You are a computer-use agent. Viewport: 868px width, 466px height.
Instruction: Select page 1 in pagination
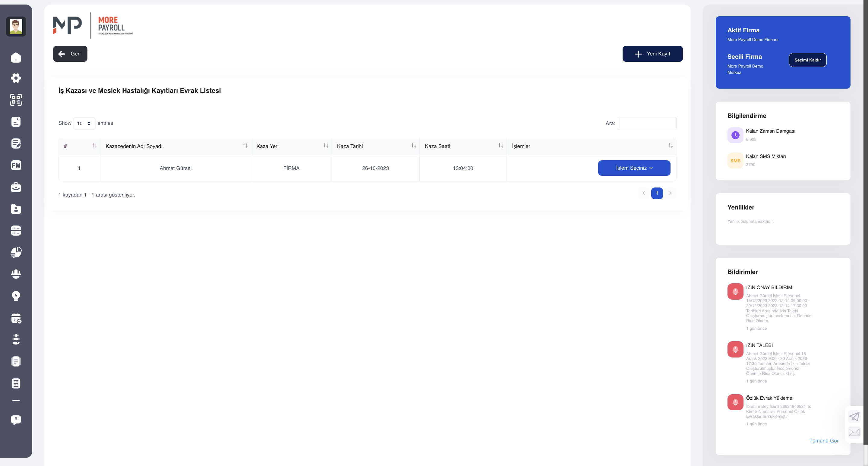pyautogui.click(x=657, y=193)
